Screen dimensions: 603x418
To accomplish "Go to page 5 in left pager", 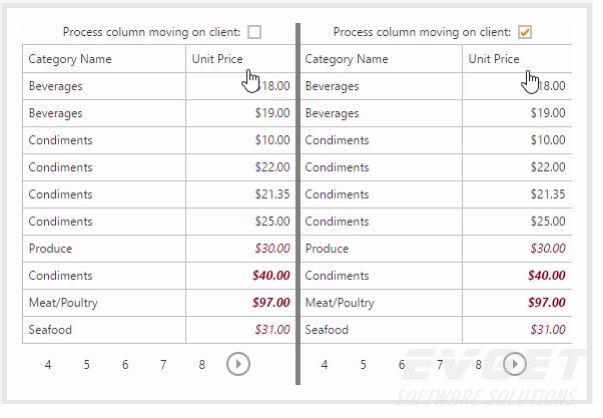I will click(x=87, y=365).
